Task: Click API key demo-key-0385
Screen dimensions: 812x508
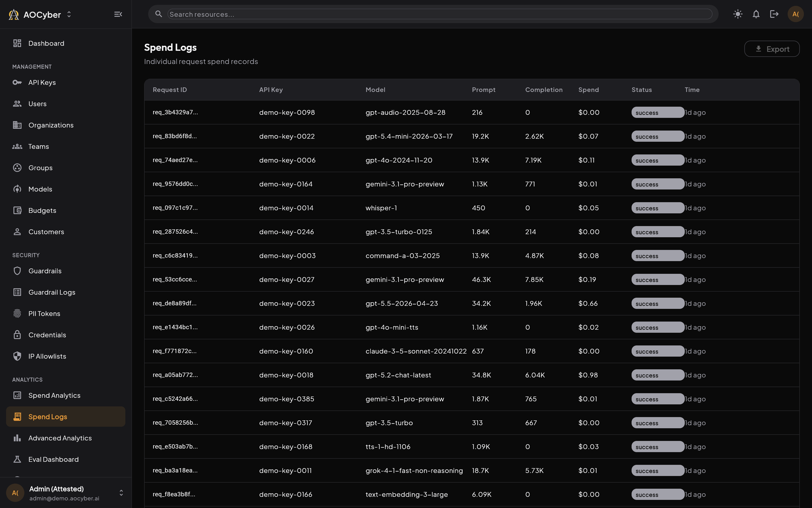Action: pyautogui.click(x=286, y=399)
